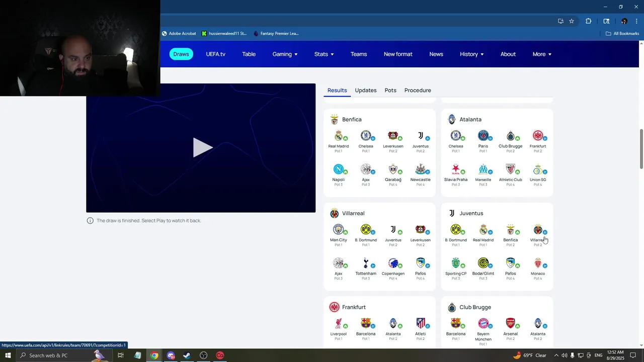Select Copenhagen crest in Villarreal card
Screen dimensions: 644x362
[393, 263]
